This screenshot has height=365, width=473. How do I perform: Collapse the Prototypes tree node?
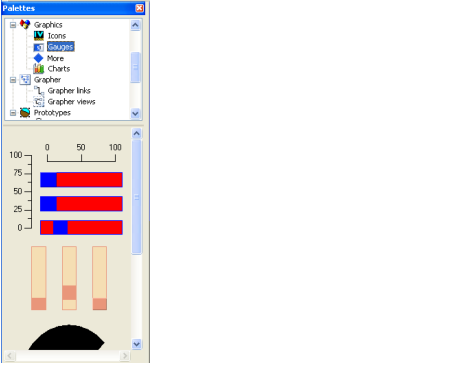tap(13, 113)
